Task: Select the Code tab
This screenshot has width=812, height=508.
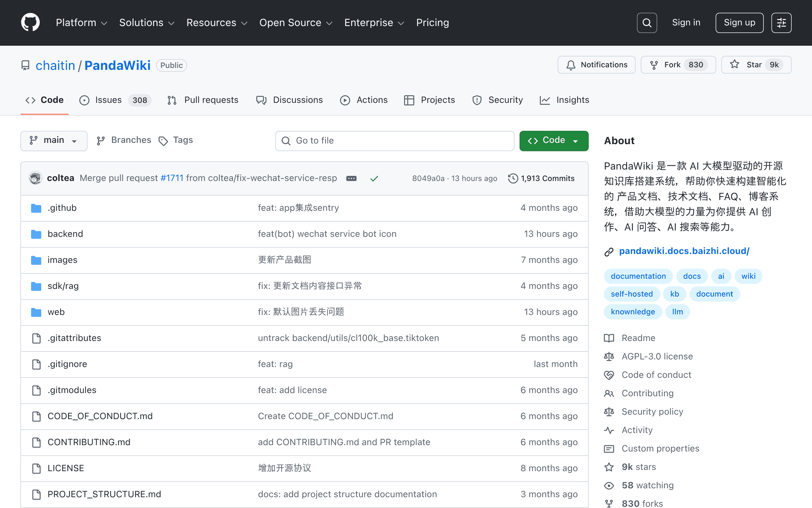Action: (x=44, y=100)
